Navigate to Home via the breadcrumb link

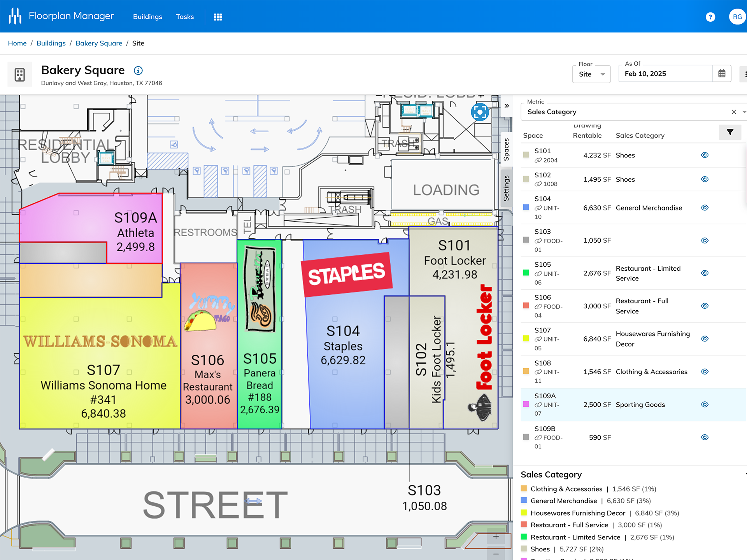(x=17, y=43)
